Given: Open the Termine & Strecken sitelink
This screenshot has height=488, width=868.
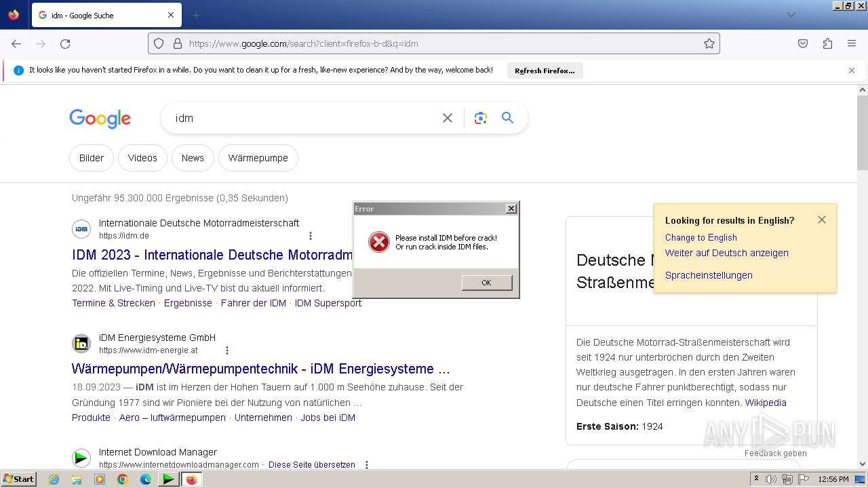Looking at the screenshot, I should (x=113, y=303).
